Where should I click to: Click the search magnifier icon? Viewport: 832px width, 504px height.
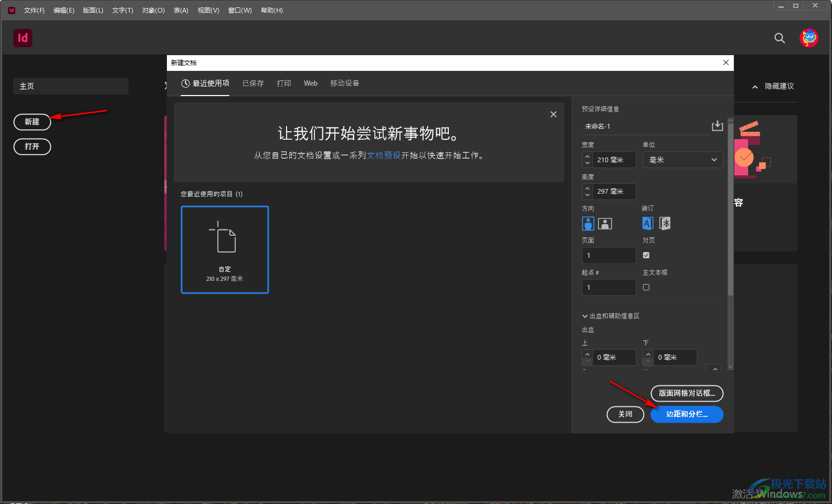click(780, 38)
